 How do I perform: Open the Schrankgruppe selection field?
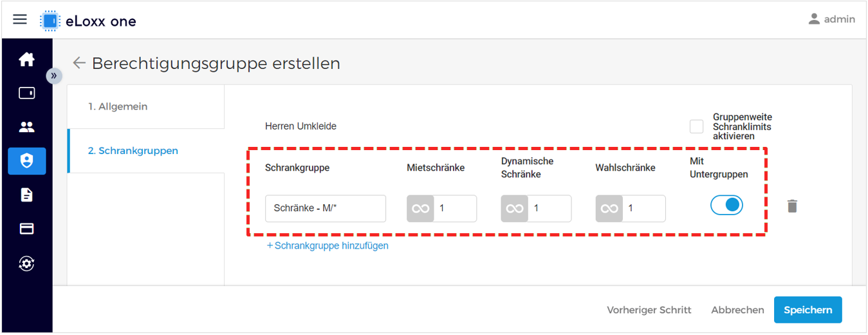point(326,209)
